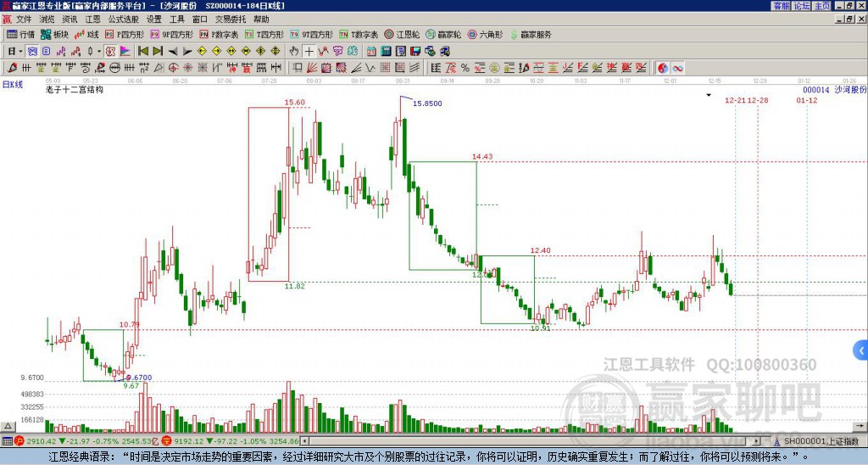Open the 江恩轮 Gann wheel

(402, 34)
